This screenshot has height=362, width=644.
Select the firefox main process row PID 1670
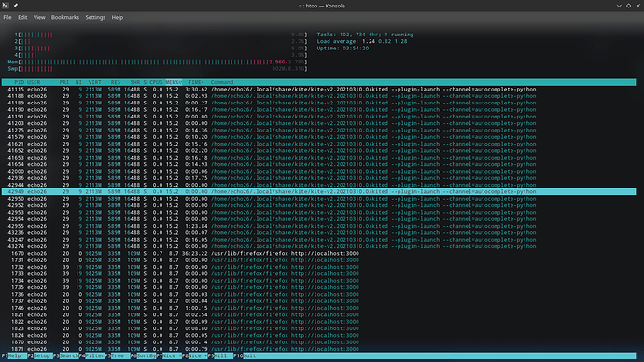(318, 253)
